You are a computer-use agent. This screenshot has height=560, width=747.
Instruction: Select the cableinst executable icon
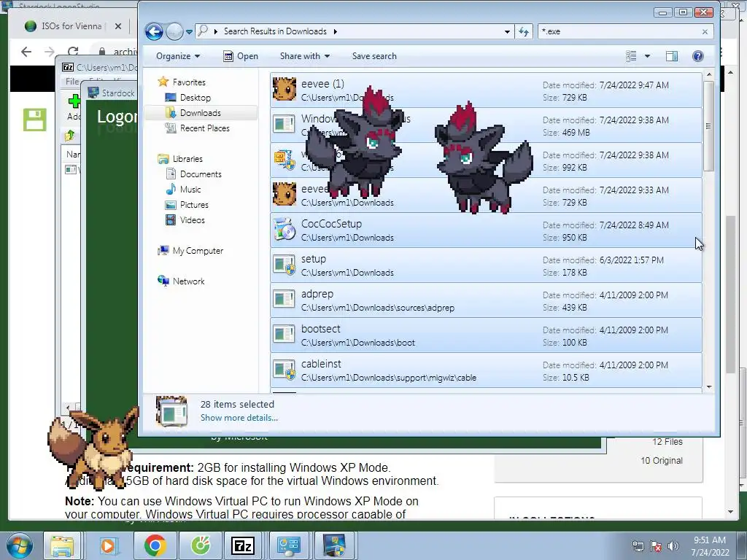[x=285, y=370]
